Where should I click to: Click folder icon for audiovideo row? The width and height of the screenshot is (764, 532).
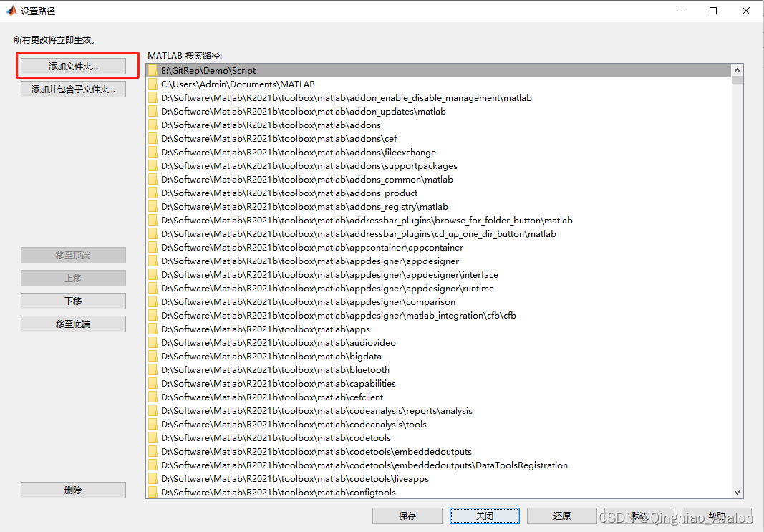[153, 344]
